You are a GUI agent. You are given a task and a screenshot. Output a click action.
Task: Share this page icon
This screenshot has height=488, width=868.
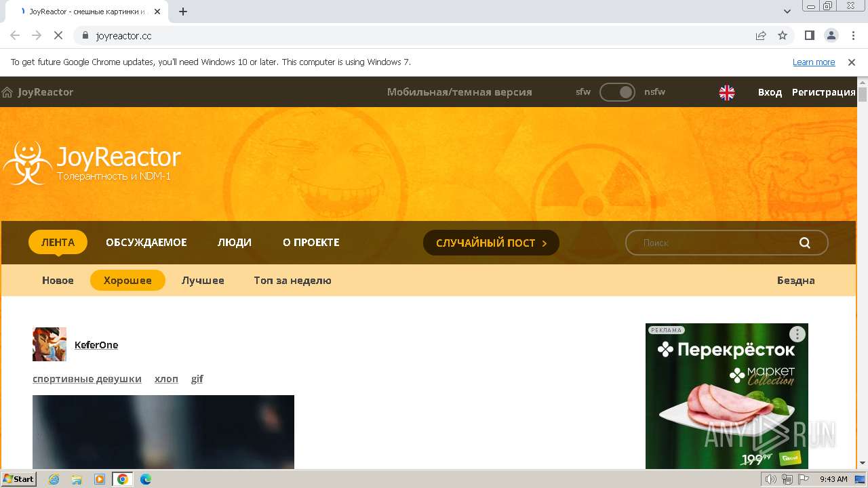point(761,35)
